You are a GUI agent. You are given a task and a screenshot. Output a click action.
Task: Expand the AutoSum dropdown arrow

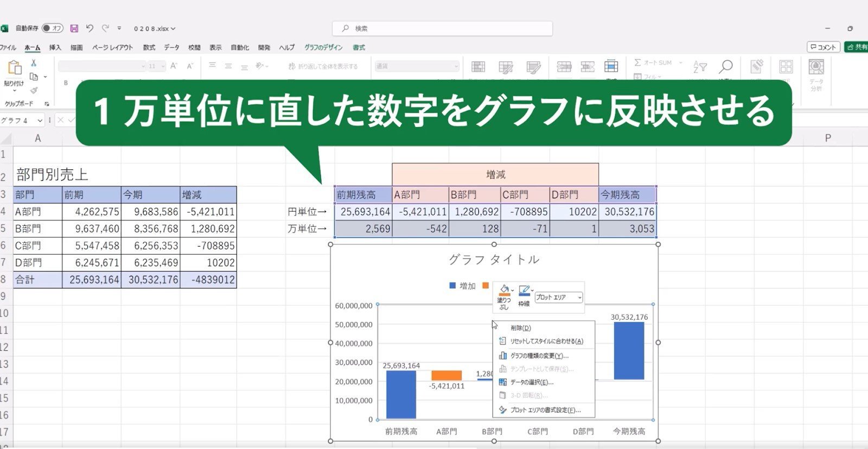[x=680, y=62]
